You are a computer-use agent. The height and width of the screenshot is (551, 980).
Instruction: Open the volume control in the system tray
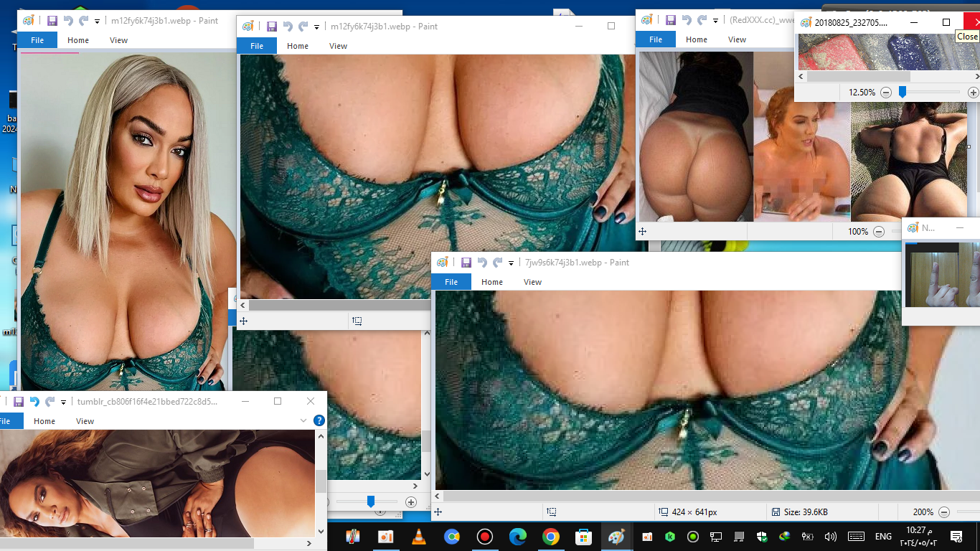pyautogui.click(x=831, y=536)
